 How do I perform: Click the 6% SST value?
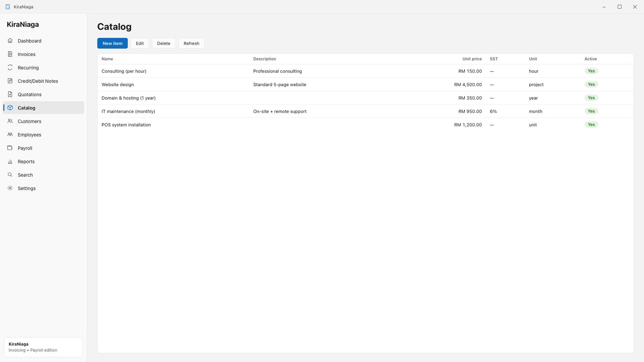pyautogui.click(x=493, y=111)
